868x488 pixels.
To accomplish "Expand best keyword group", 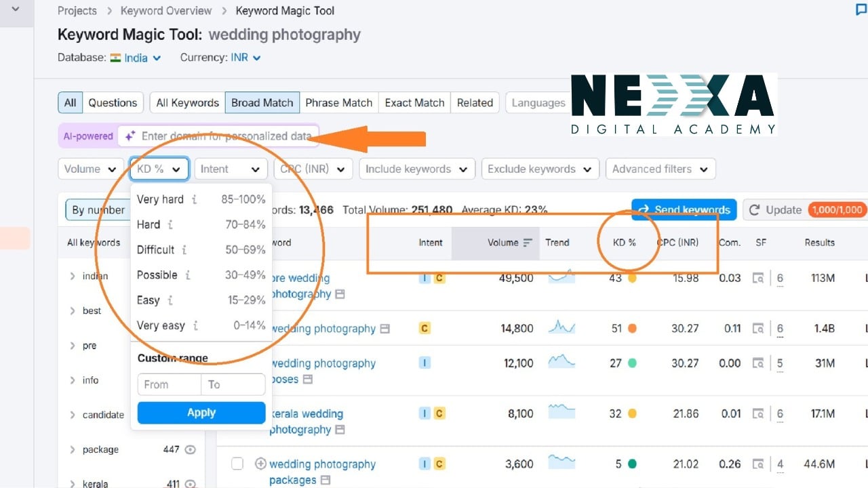I will click(x=73, y=310).
